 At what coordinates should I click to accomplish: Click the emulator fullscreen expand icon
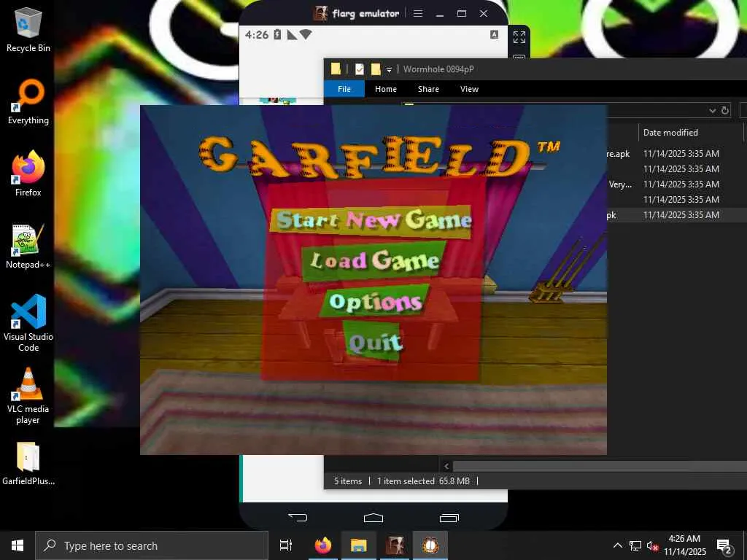(x=519, y=36)
